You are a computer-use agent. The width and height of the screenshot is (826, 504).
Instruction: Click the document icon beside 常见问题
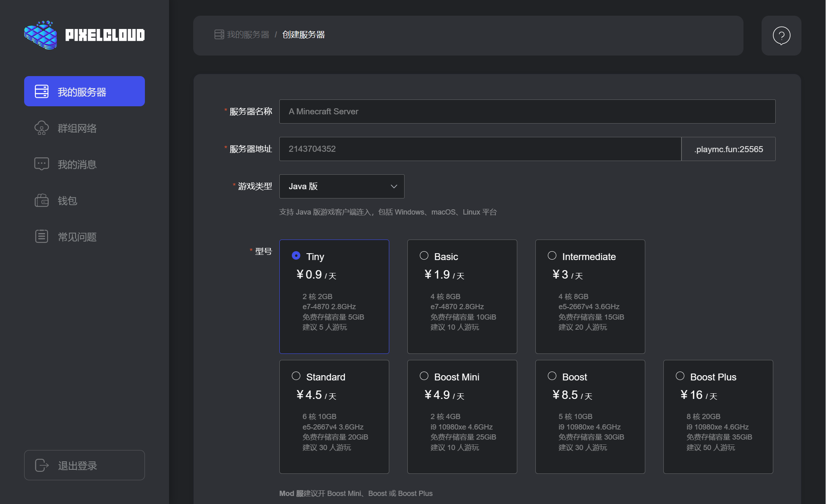[x=41, y=236]
